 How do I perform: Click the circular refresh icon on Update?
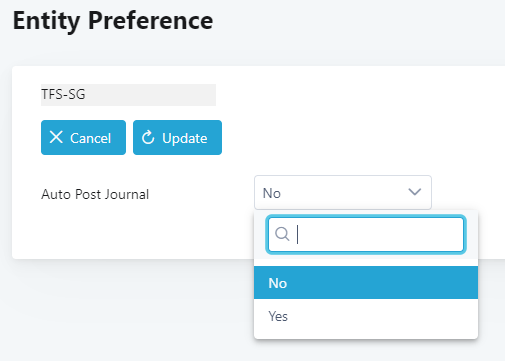tap(148, 137)
